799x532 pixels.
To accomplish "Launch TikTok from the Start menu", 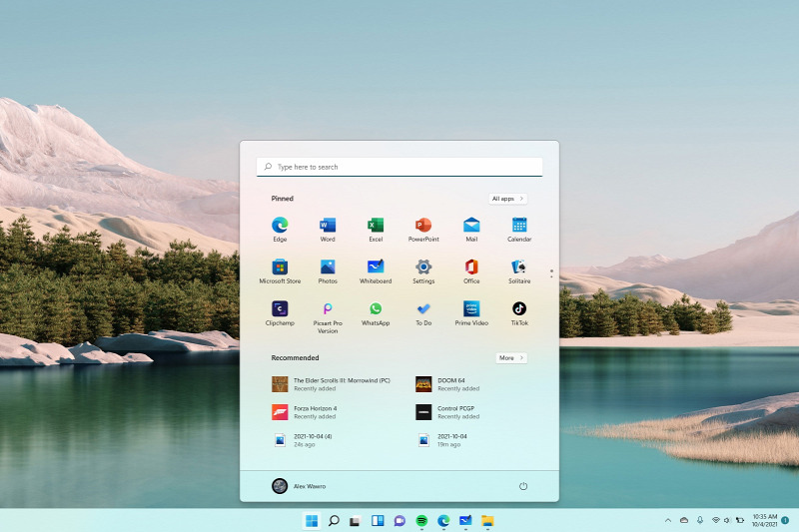I will (519, 309).
